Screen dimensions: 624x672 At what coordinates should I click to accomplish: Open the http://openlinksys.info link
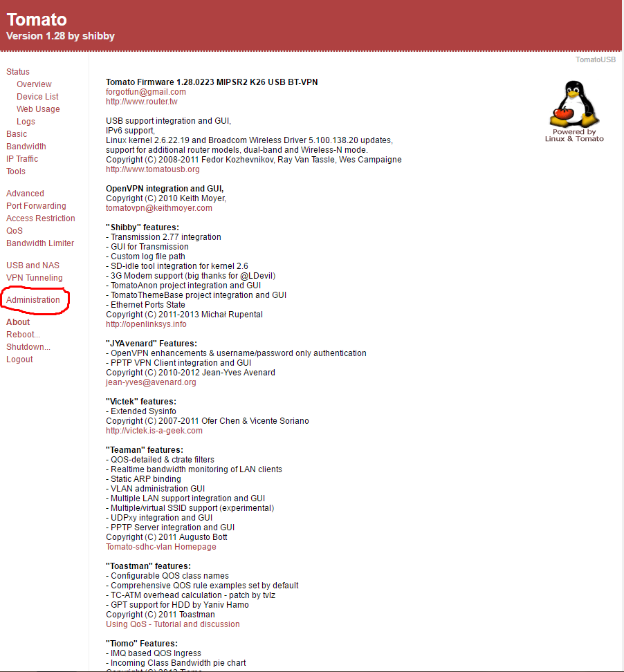click(146, 324)
